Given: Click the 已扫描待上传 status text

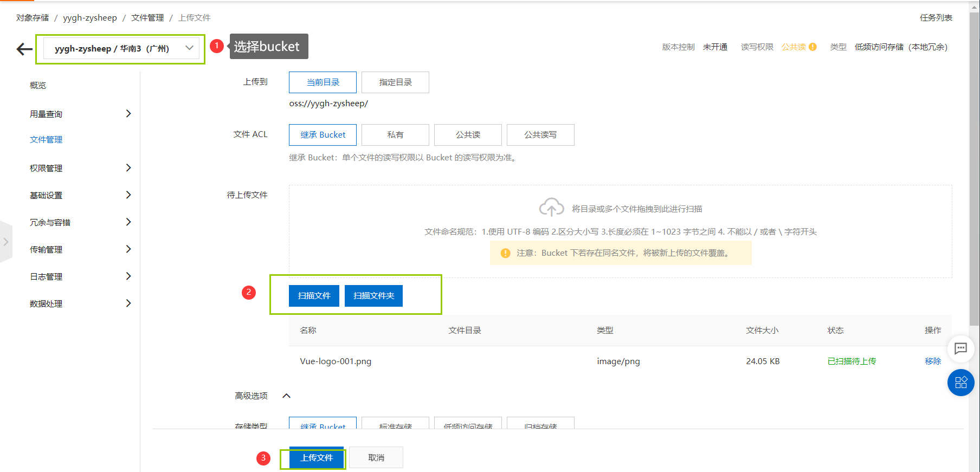Looking at the screenshot, I should [852, 361].
